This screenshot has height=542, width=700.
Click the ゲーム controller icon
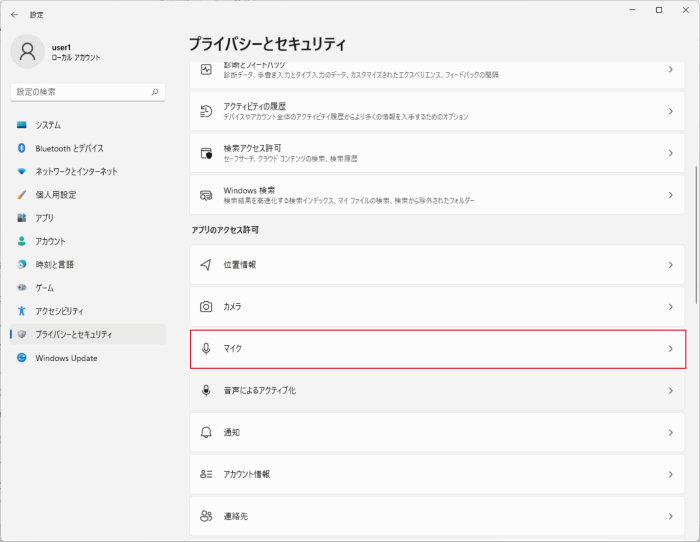click(21, 288)
